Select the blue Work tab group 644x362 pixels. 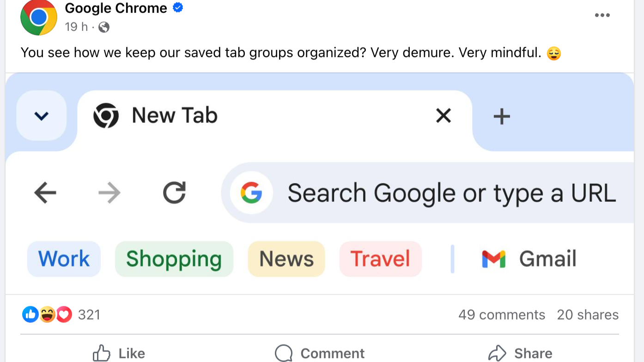click(x=64, y=259)
